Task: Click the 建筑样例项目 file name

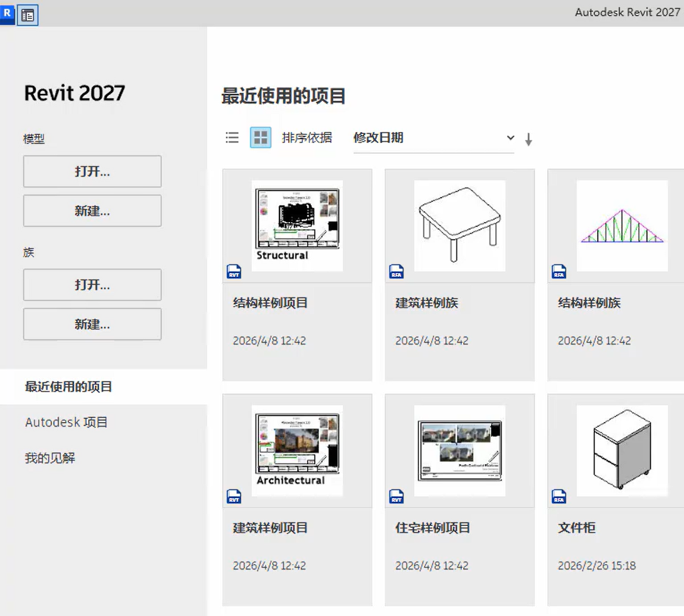Action: click(270, 528)
